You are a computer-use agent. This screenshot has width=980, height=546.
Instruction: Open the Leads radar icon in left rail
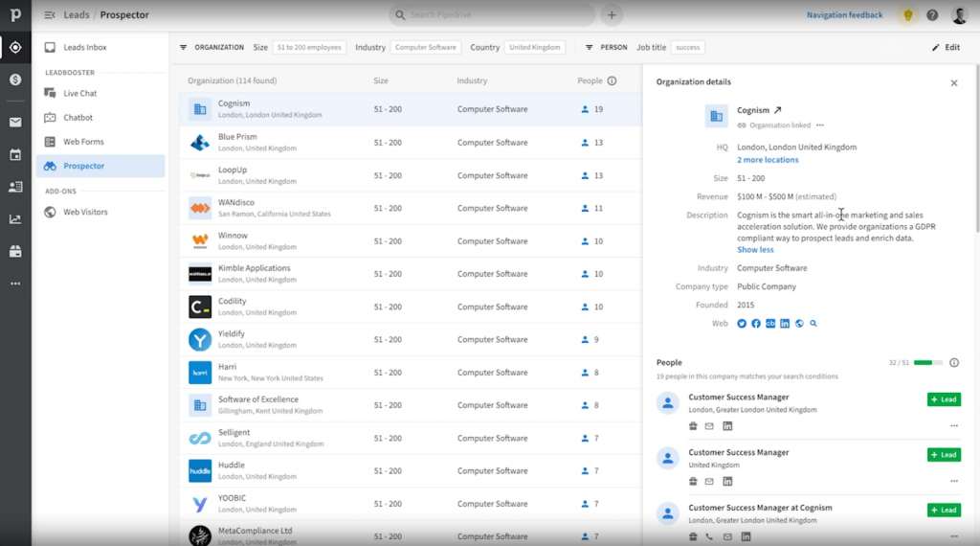[15, 48]
